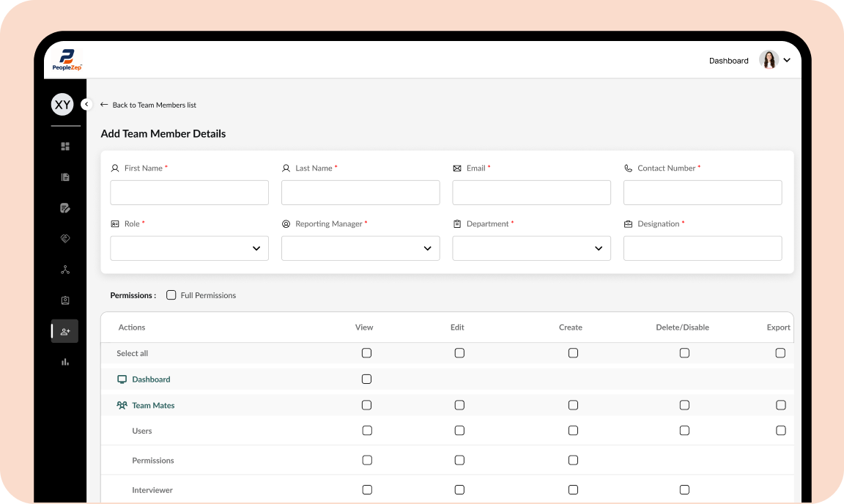Open the ID badge icon in sidebar
This screenshot has height=504, width=844.
coord(65,300)
